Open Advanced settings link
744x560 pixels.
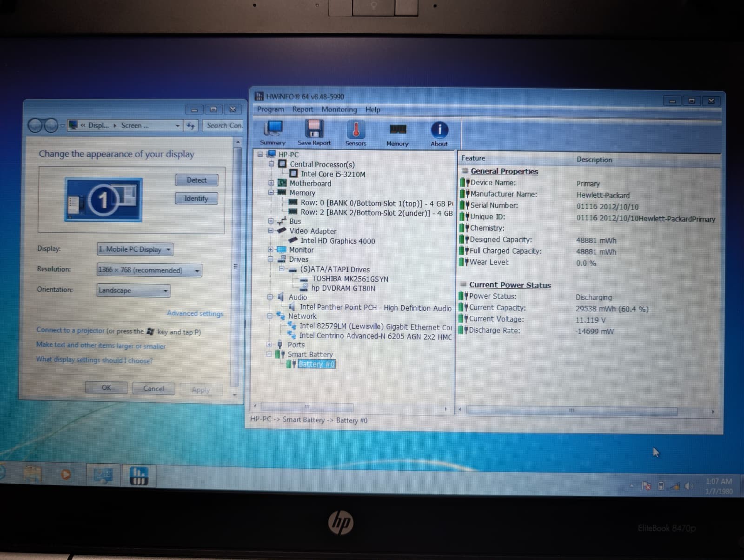pyautogui.click(x=195, y=313)
